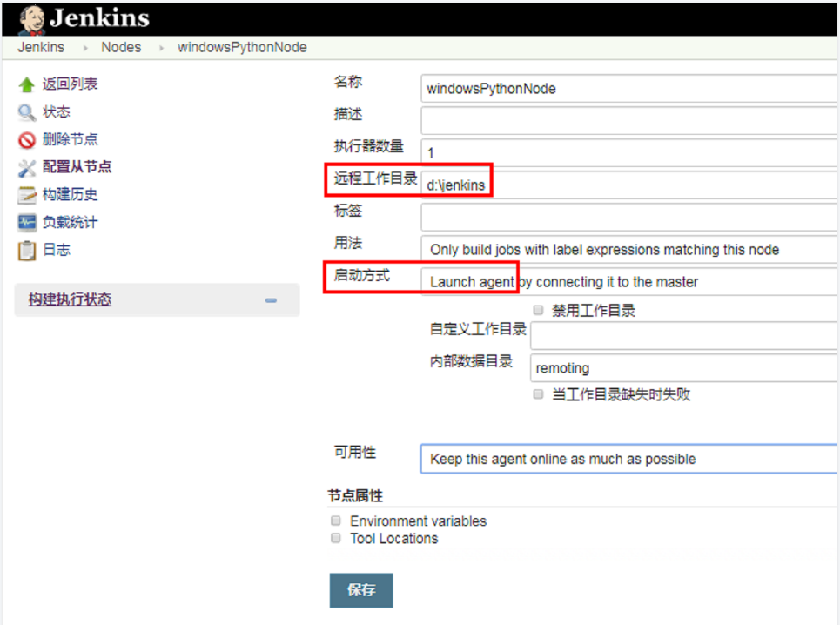Click the magnifier icon next to 状态
This screenshot has width=840, height=625.
pyautogui.click(x=27, y=112)
